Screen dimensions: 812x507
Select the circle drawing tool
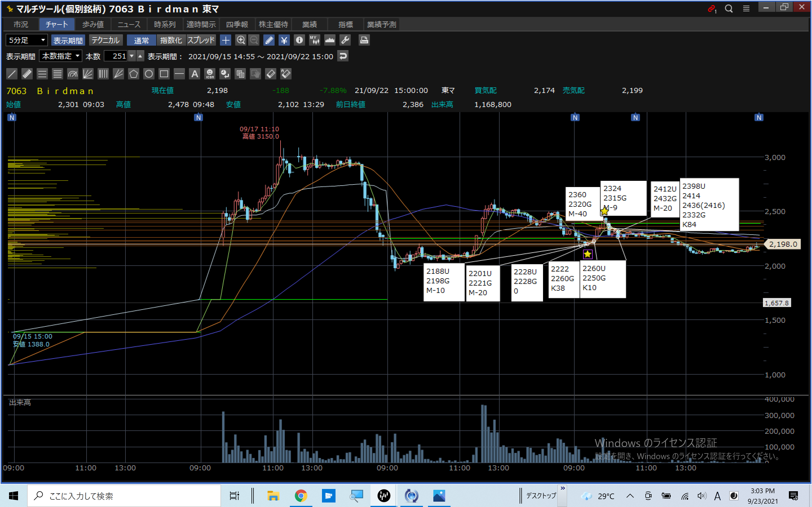(x=149, y=74)
